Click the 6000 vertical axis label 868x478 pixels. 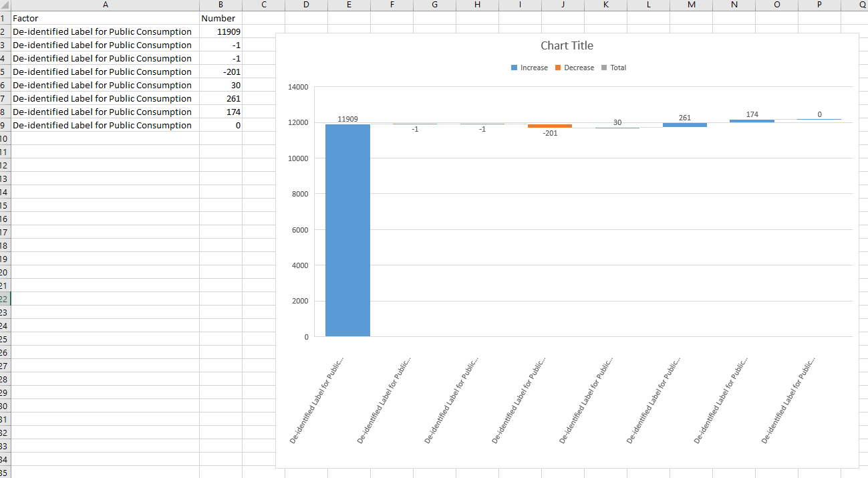coord(300,230)
